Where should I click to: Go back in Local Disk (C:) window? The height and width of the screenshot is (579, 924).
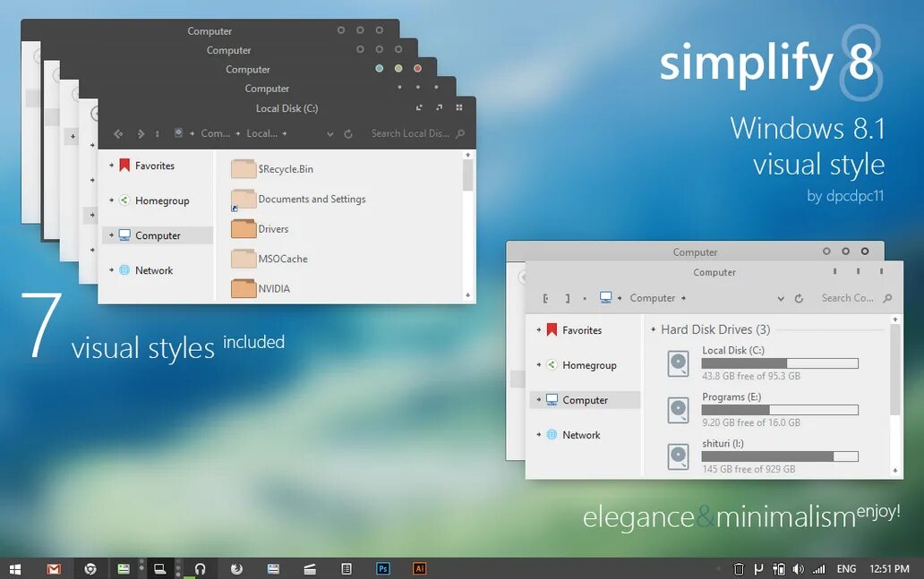point(118,133)
